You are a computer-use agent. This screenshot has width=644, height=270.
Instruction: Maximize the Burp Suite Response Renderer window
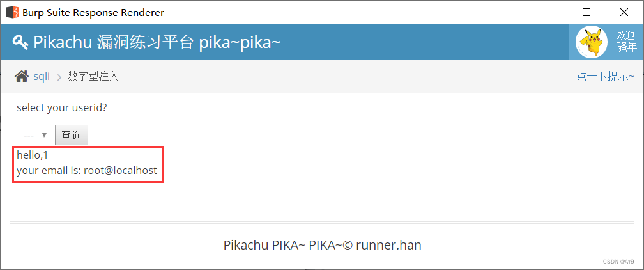tap(586, 12)
